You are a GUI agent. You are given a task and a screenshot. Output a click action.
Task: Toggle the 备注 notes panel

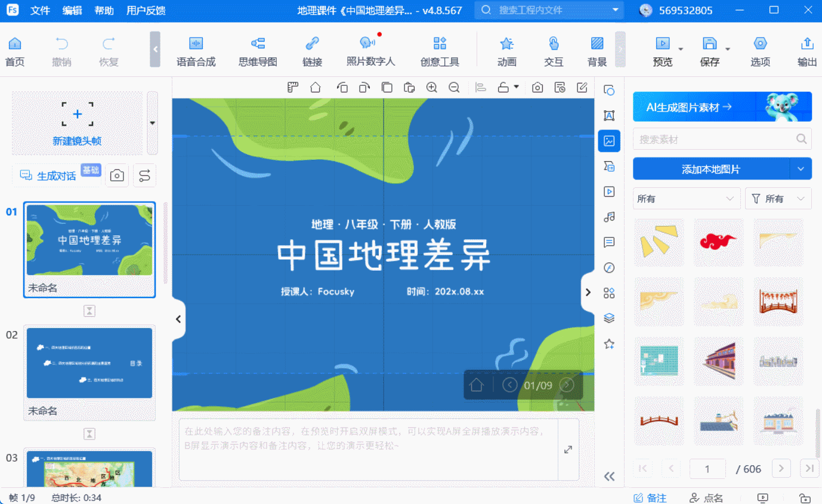[650, 497]
